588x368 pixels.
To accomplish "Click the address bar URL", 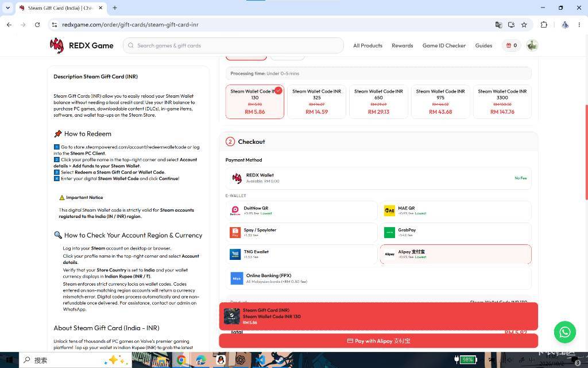I will pyautogui.click(x=130, y=25).
